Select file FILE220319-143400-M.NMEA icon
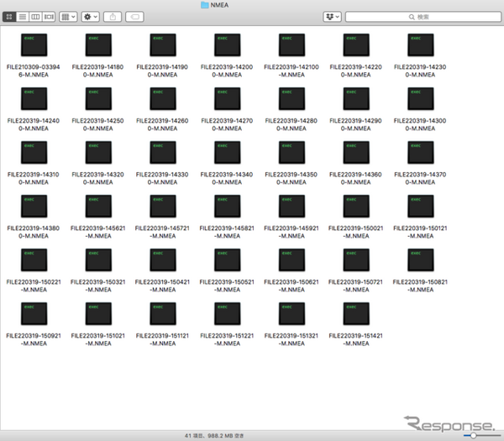The image size is (504, 441). tap(228, 152)
